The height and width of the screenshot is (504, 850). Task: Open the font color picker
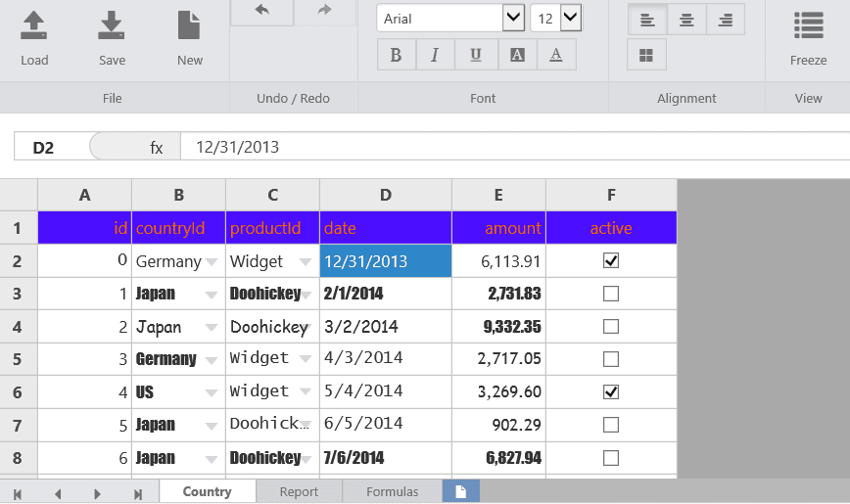click(556, 55)
